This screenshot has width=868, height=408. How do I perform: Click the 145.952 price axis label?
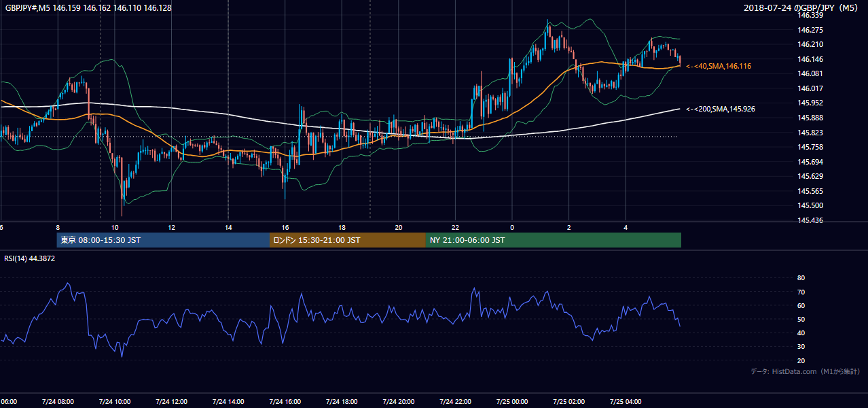[x=810, y=103]
